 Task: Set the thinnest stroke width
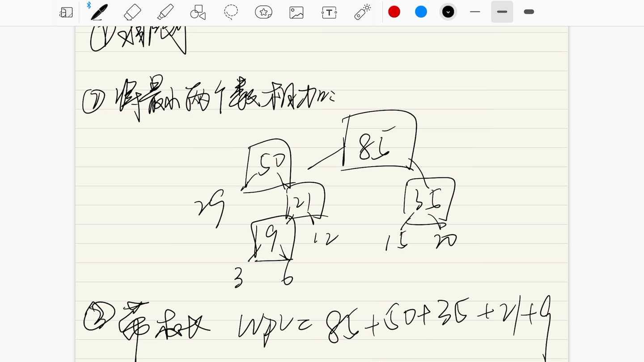point(475,12)
